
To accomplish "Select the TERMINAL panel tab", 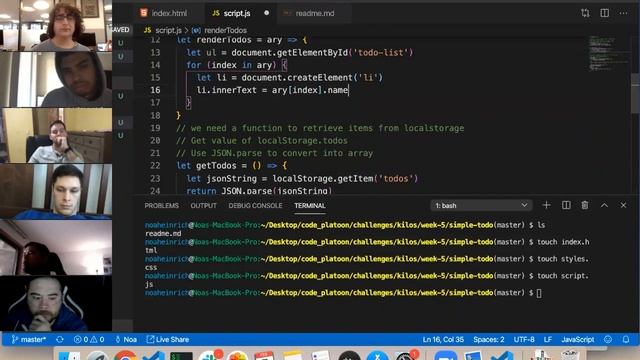I will coord(310,205).
